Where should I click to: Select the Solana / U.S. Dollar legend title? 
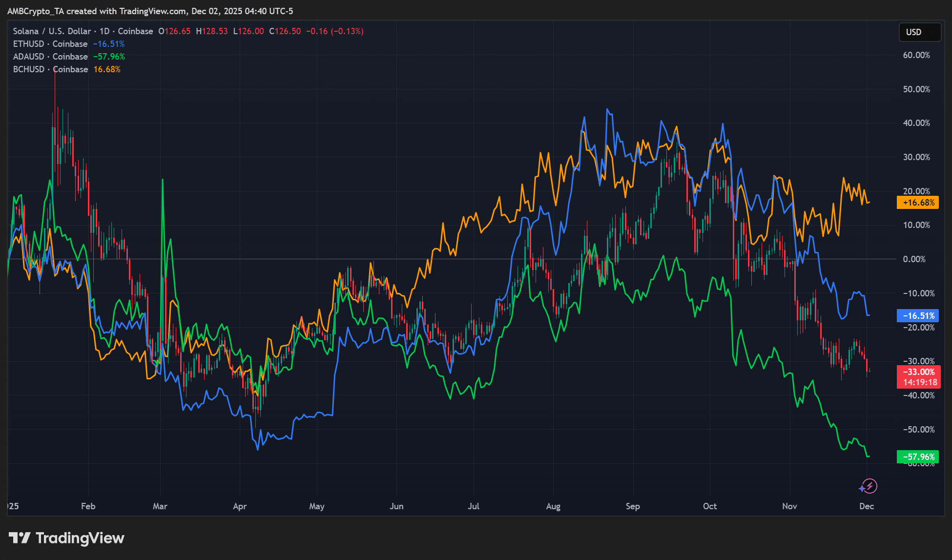52,31
